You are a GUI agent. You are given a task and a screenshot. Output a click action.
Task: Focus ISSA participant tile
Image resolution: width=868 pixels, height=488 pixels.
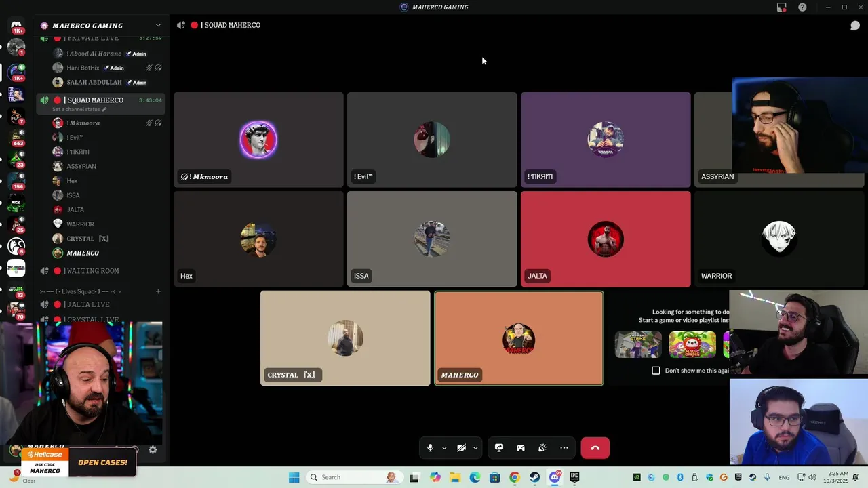coord(432,239)
